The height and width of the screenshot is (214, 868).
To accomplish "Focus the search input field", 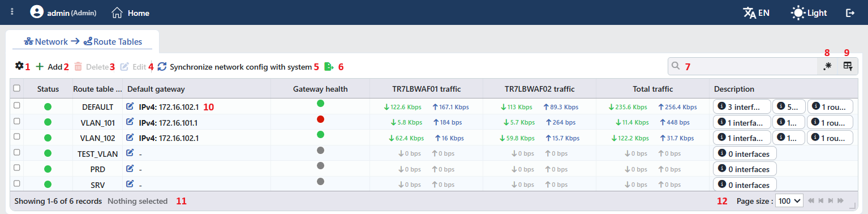I will [x=742, y=66].
